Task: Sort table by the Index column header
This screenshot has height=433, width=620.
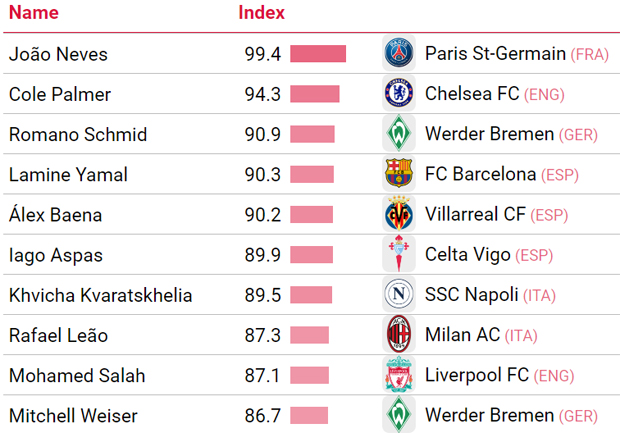Action: [261, 13]
